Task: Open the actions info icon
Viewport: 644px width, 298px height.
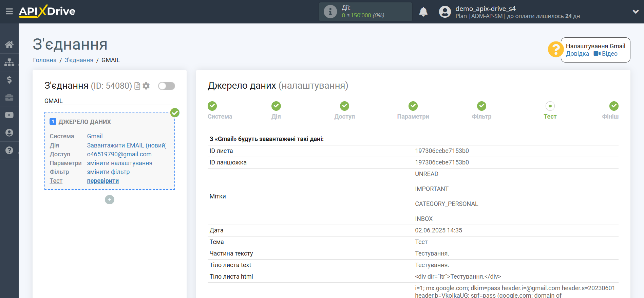Action: 330,12
